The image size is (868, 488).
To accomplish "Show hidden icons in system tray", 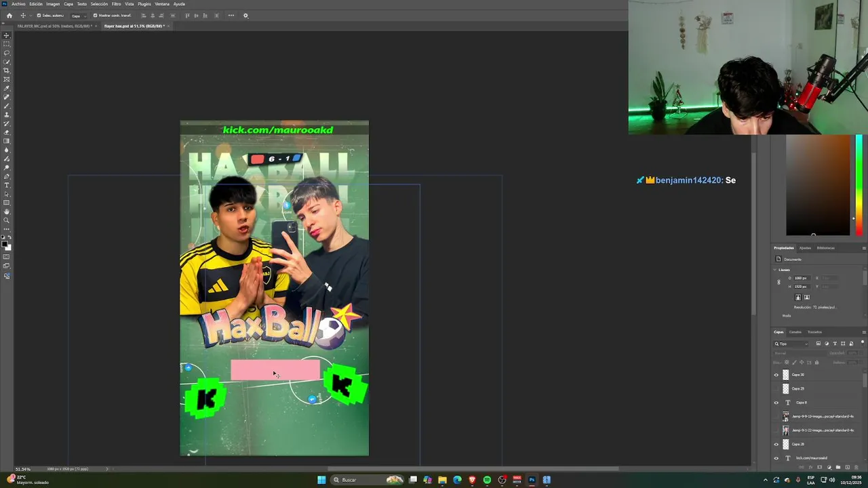I will tap(766, 480).
